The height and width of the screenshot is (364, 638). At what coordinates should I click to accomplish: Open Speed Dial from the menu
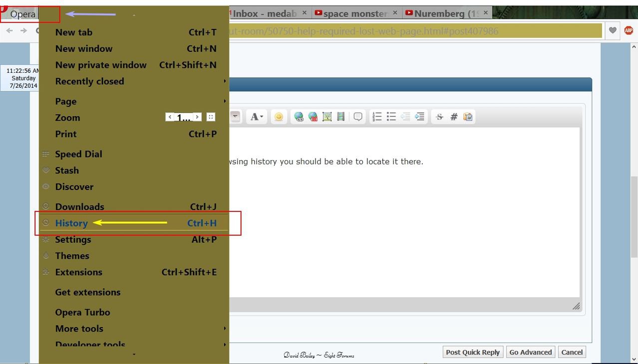click(135, 154)
